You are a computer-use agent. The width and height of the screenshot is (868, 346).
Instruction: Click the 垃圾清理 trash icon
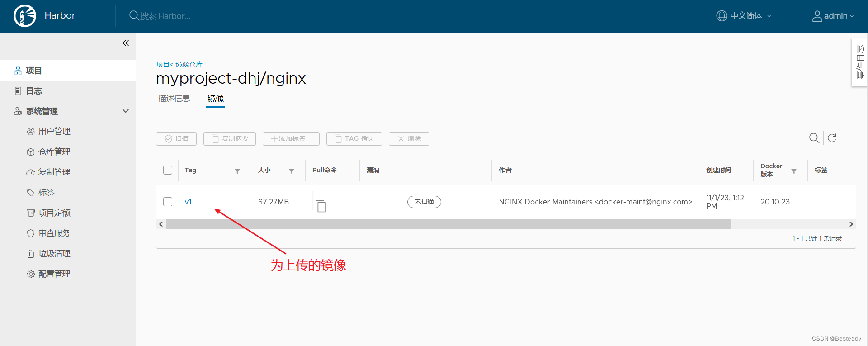[30, 254]
